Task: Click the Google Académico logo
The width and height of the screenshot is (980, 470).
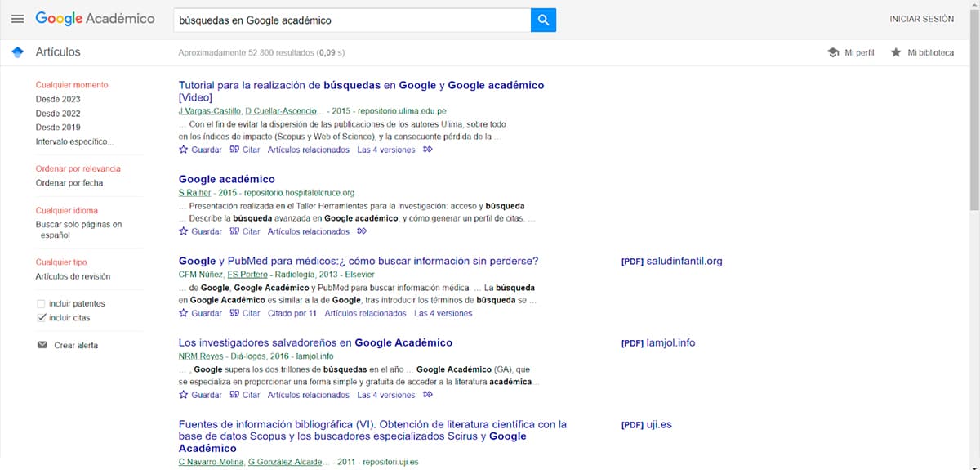Action: click(95, 19)
